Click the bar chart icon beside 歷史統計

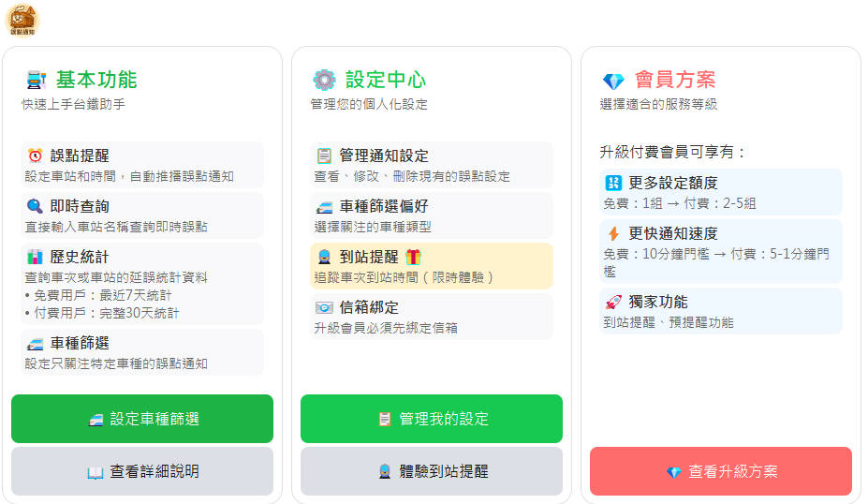(35, 257)
